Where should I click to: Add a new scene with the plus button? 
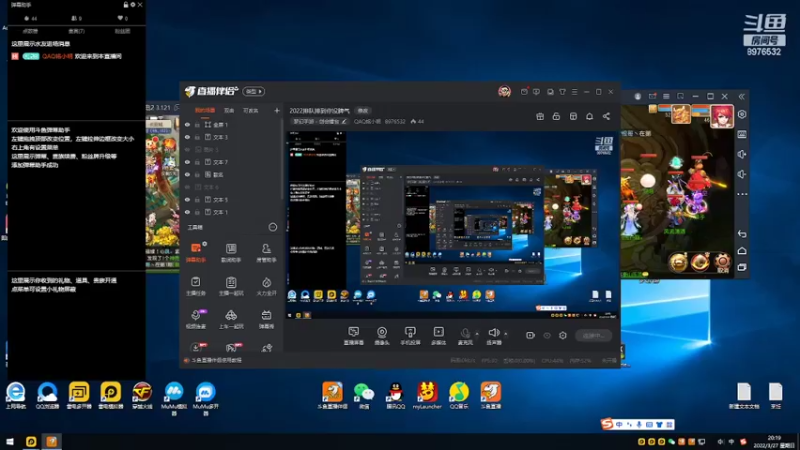coord(277,110)
